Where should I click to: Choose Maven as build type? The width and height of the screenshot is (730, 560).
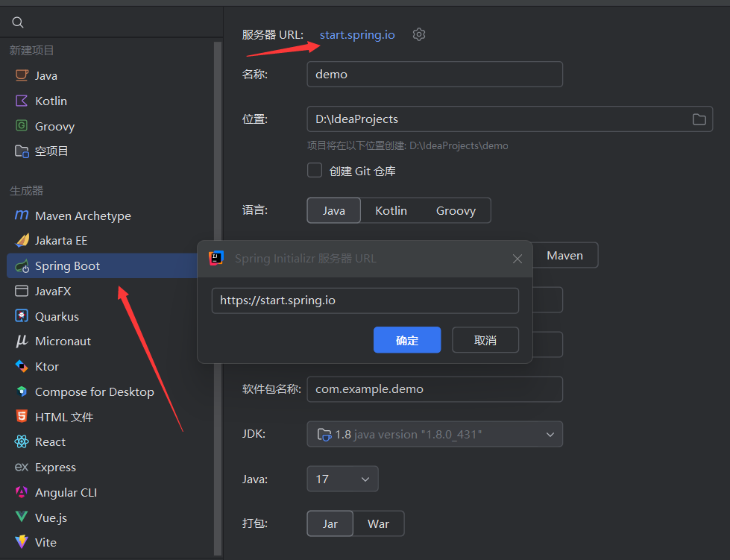[564, 256]
